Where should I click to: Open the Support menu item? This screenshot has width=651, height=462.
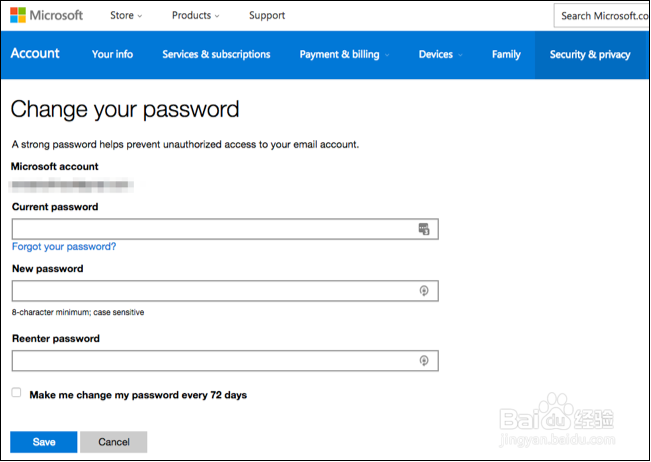coord(267,15)
